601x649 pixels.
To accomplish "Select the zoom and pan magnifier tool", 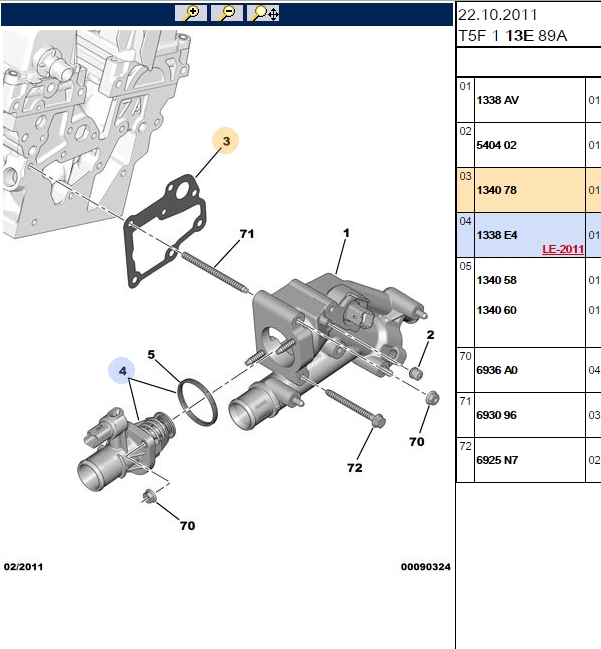I will (x=263, y=13).
